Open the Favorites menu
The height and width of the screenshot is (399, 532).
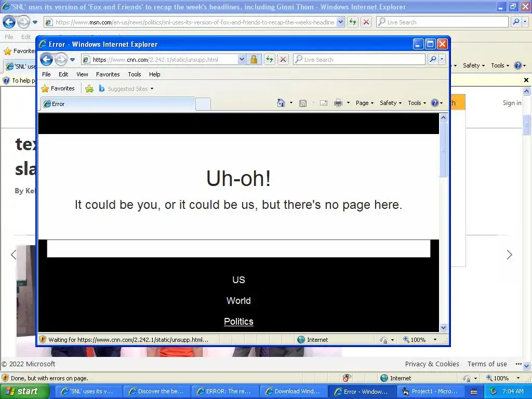[x=108, y=74]
